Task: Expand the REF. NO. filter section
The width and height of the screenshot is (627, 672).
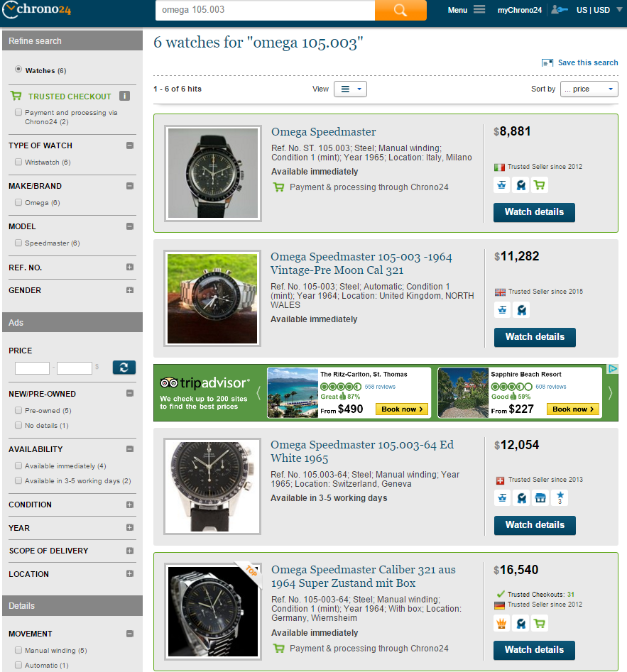Action: 129,268
